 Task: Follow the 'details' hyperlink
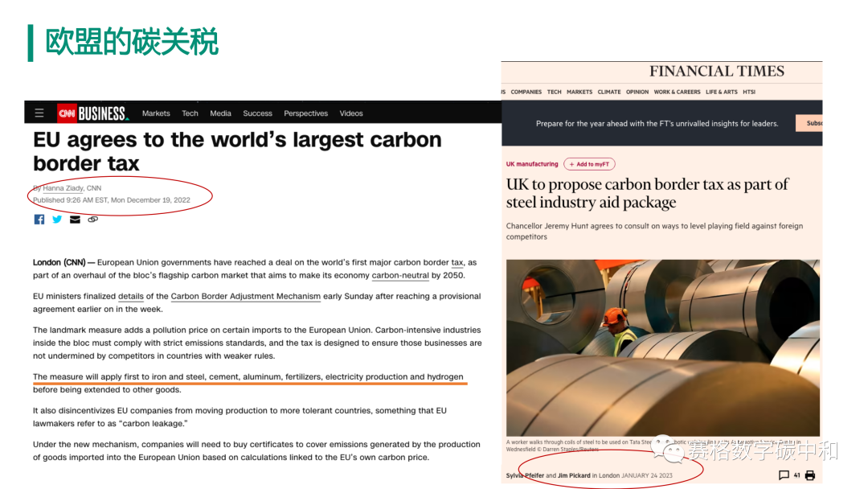point(131,296)
